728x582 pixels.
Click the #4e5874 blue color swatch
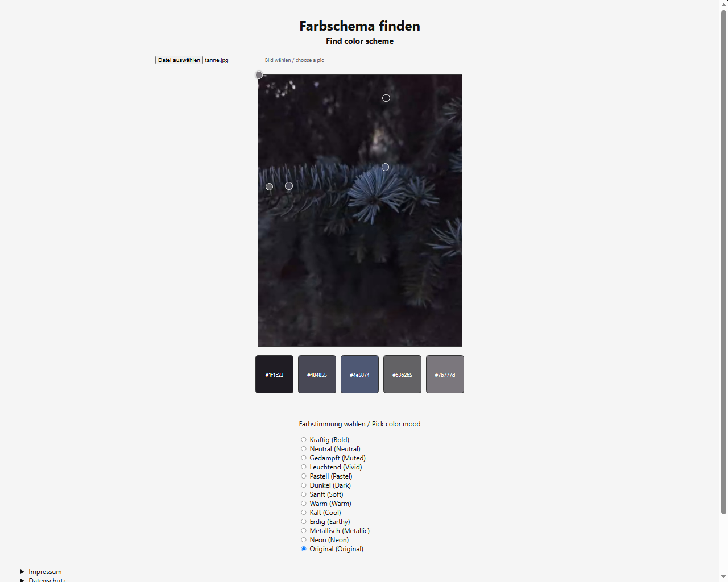click(359, 375)
